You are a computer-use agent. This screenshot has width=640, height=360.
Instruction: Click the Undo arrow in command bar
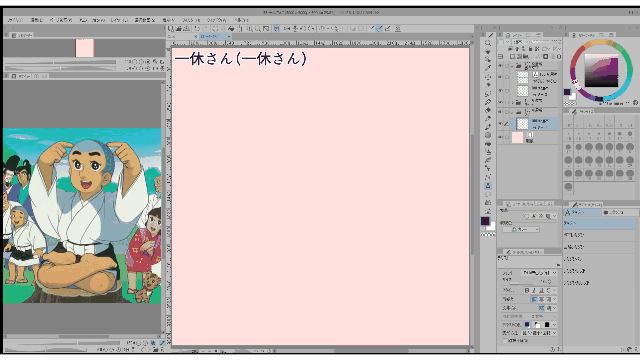click(197, 29)
